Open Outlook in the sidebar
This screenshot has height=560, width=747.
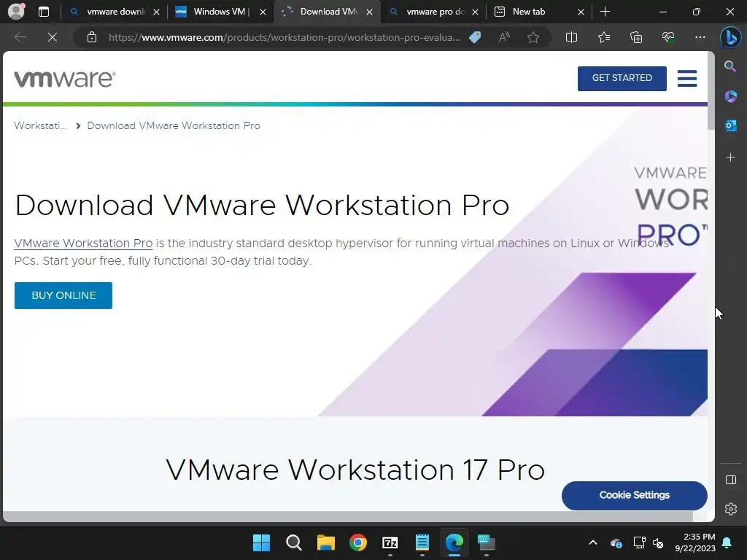[x=730, y=125]
